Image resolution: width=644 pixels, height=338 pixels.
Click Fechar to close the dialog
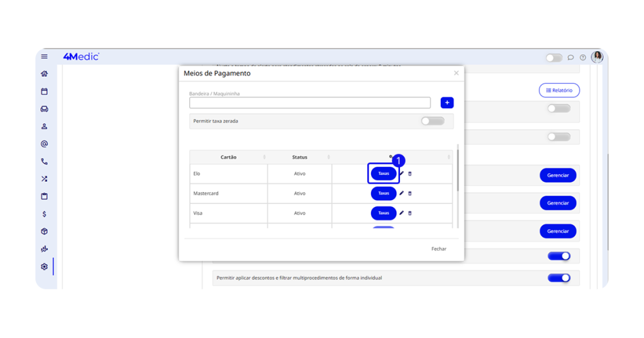pos(438,249)
